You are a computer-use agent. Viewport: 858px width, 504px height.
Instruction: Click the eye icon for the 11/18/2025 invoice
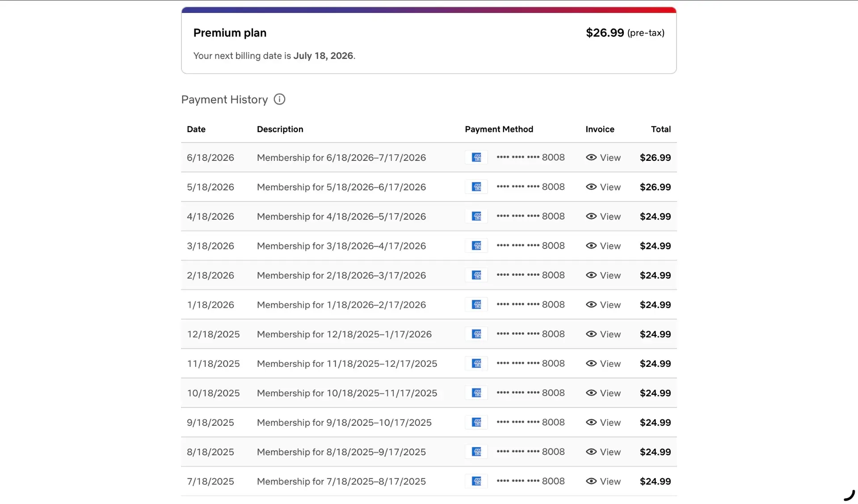point(591,363)
